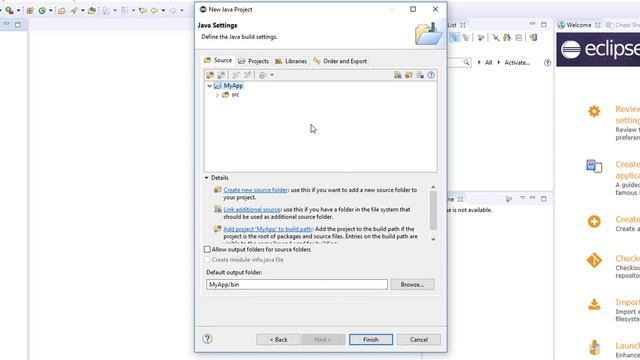Click the run with coverage icon in main toolbar
This screenshot has width=640, height=360.
(x=9, y=10)
